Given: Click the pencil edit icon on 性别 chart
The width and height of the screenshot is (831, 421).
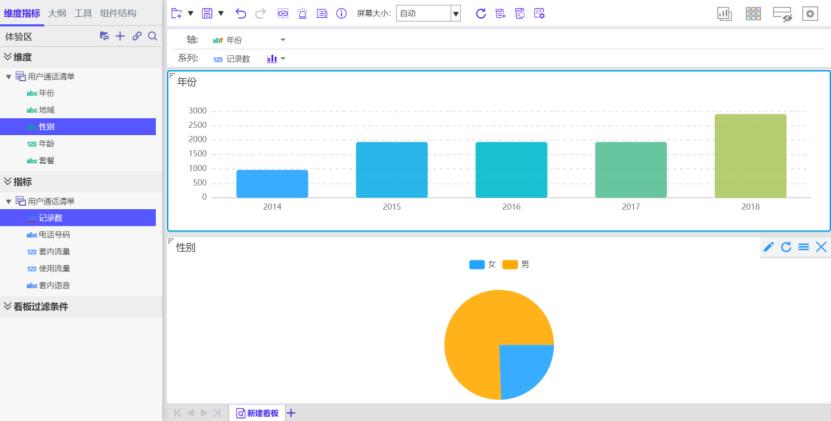Looking at the screenshot, I should point(768,247).
